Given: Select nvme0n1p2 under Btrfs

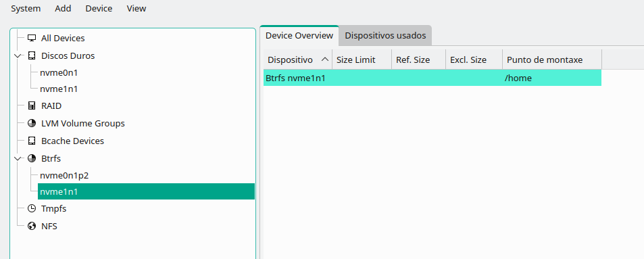Looking at the screenshot, I should 64,176.
